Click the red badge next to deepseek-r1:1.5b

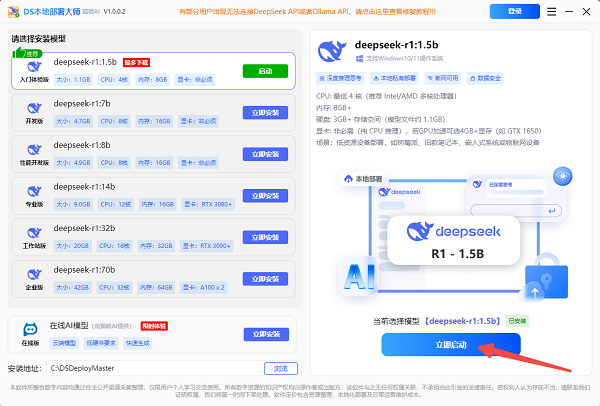click(x=136, y=62)
